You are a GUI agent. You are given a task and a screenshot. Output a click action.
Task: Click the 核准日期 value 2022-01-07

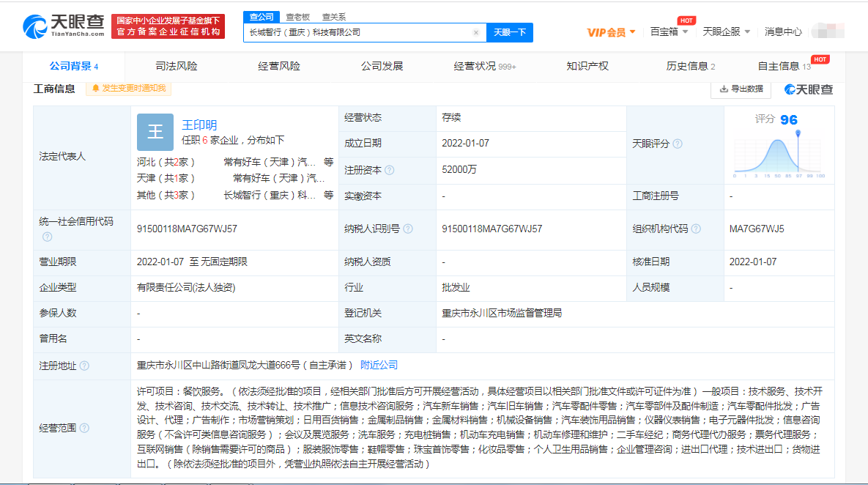pos(753,262)
